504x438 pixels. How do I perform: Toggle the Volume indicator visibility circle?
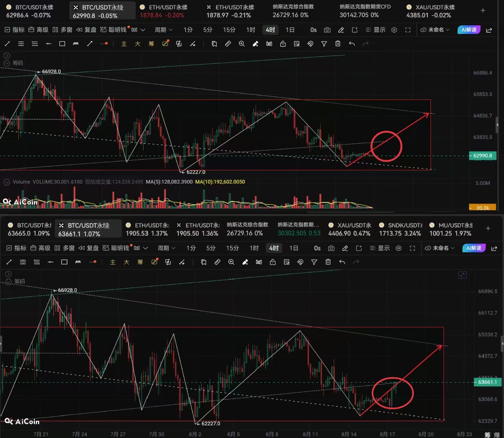[7, 182]
